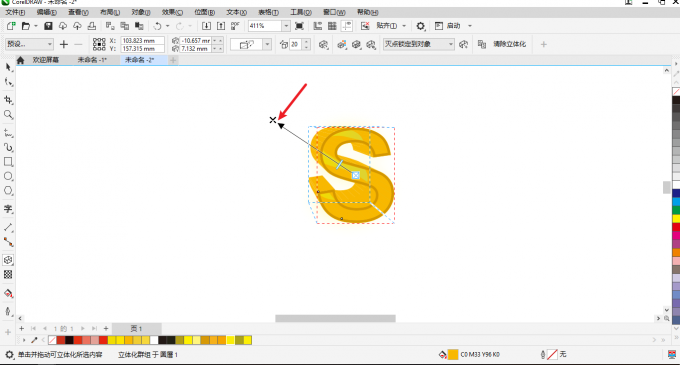680x365 pixels.
Task: Select the Shape edit tool
Action: point(8,82)
